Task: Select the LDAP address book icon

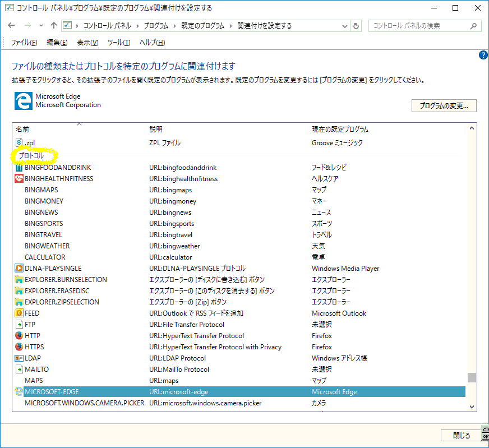Action: pyautogui.click(x=19, y=358)
